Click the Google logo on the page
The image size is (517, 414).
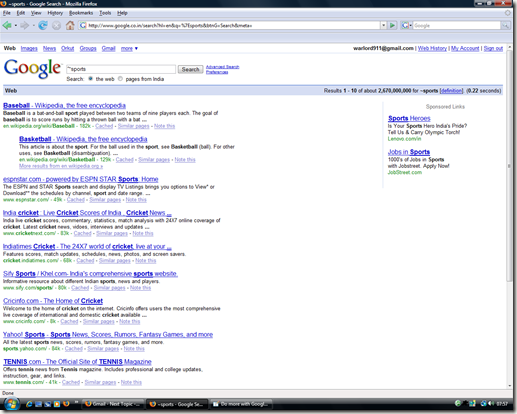pyautogui.click(x=33, y=69)
